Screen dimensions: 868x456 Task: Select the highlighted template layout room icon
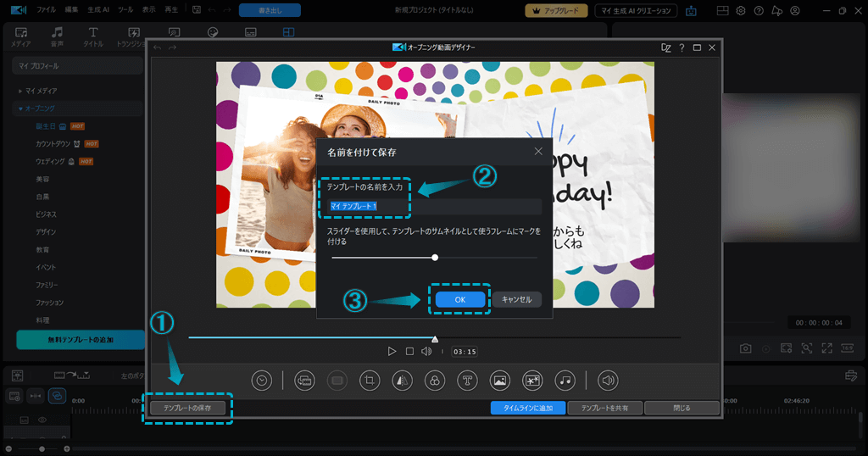pos(288,33)
